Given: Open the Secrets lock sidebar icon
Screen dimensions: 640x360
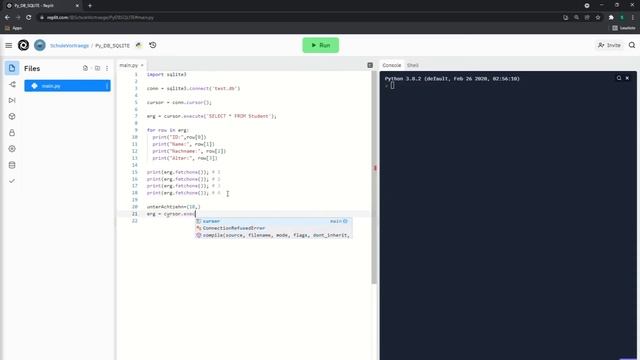Looking at the screenshot, I should point(12,133).
